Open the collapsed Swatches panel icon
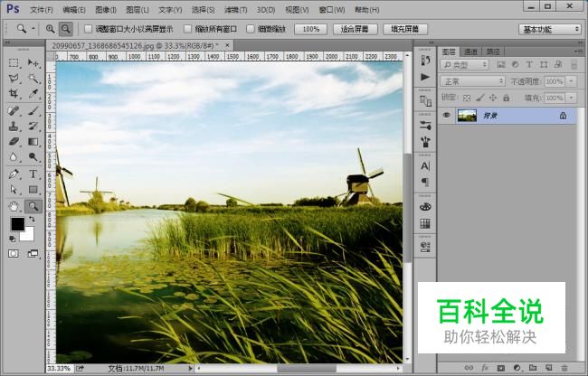The height and width of the screenshot is (376, 588). coord(425,224)
